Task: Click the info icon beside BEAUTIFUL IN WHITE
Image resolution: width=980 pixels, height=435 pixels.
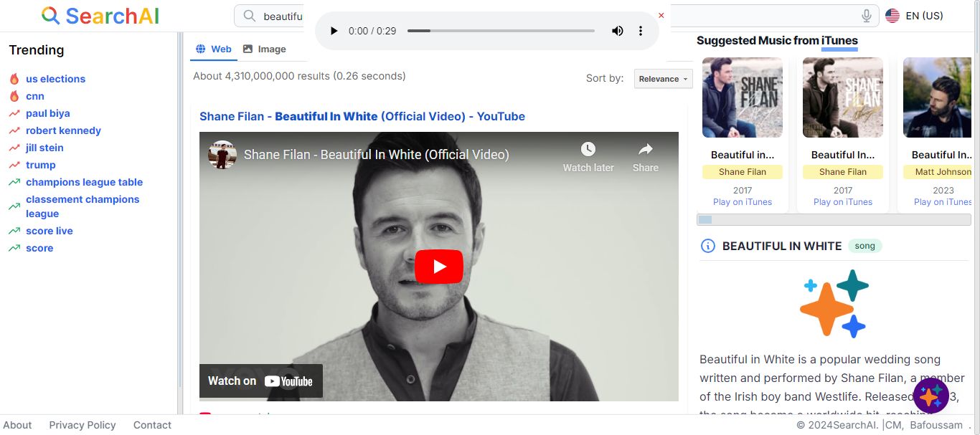Action: pos(707,246)
